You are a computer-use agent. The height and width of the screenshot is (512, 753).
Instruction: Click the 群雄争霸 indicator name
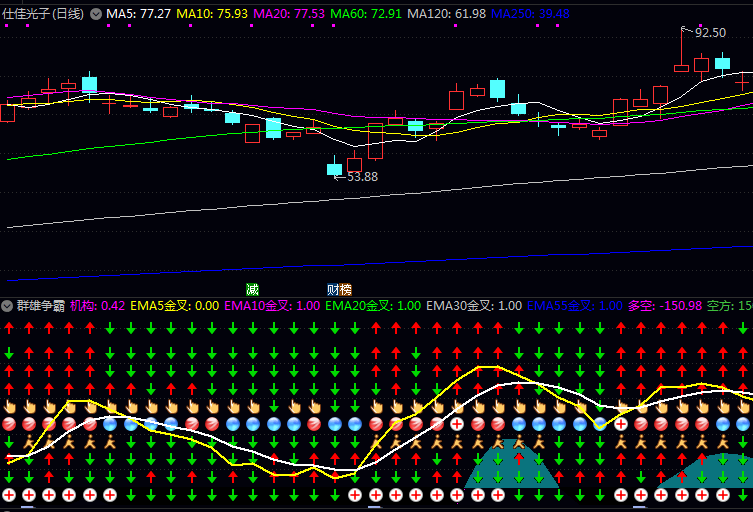point(40,305)
